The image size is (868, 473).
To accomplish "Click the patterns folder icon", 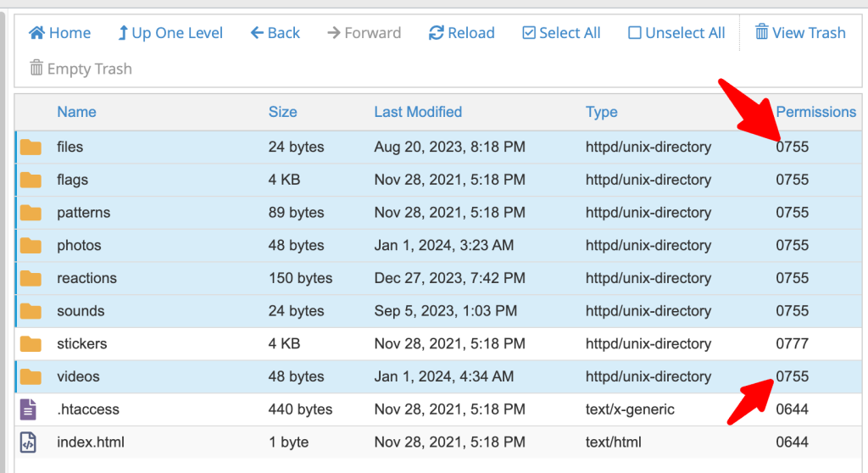I will tap(31, 213).
